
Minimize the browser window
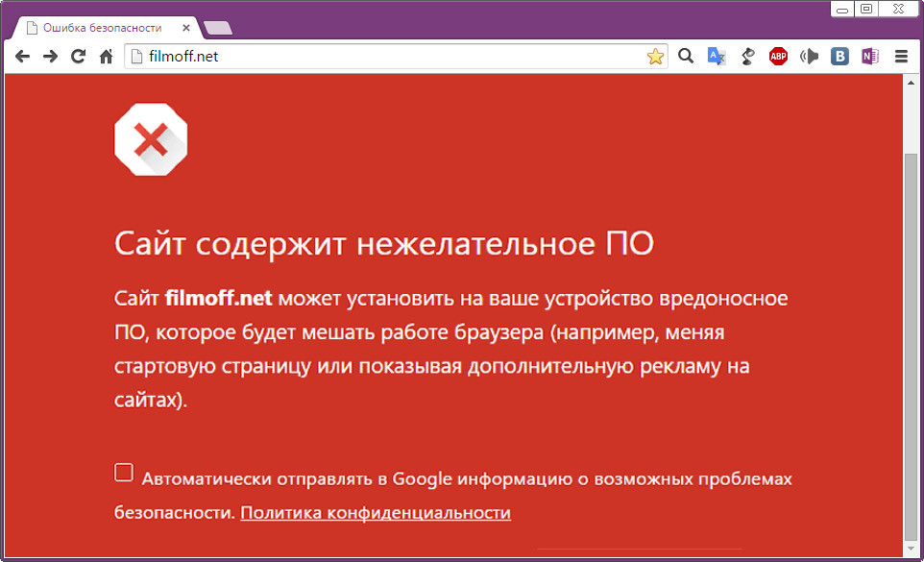point(842,9)
